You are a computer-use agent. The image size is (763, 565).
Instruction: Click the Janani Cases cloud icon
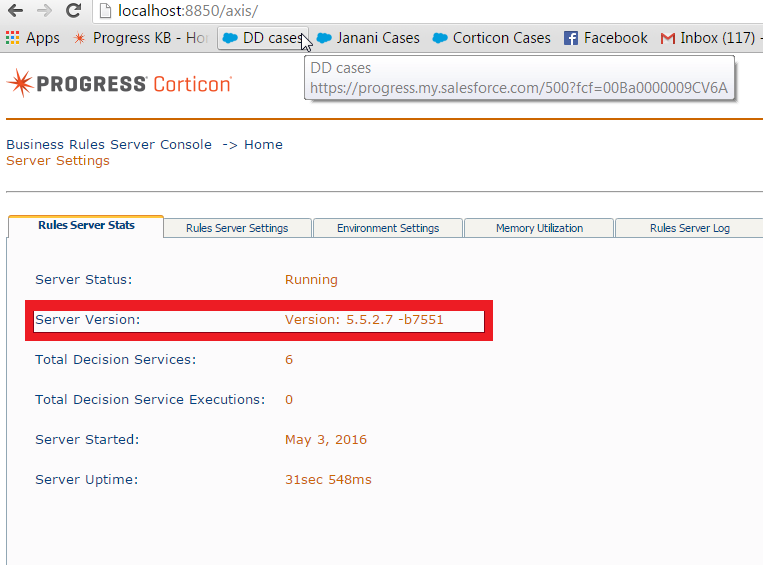pyautogui.click(x=324, y=38)
